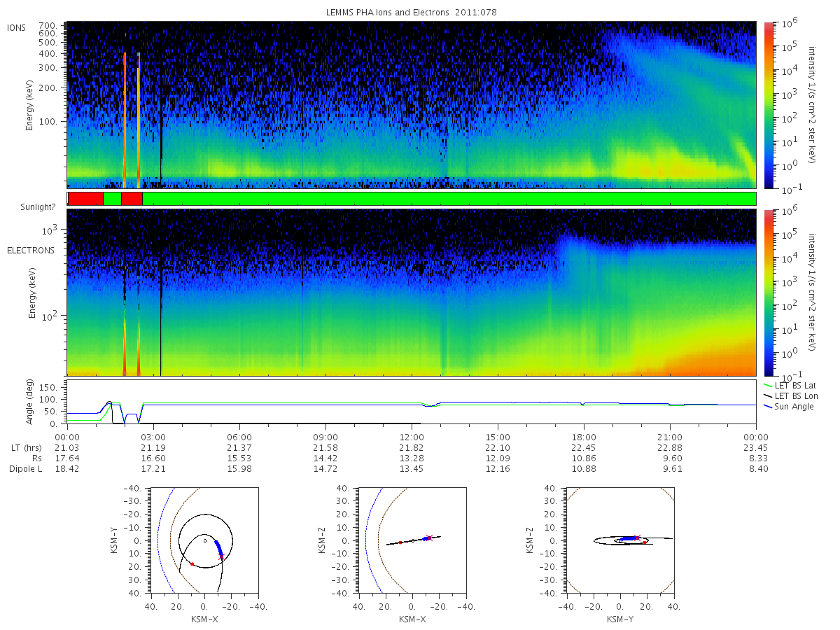Click the IONS panel label
840x630 pixels.
click(x=16, y=27)
